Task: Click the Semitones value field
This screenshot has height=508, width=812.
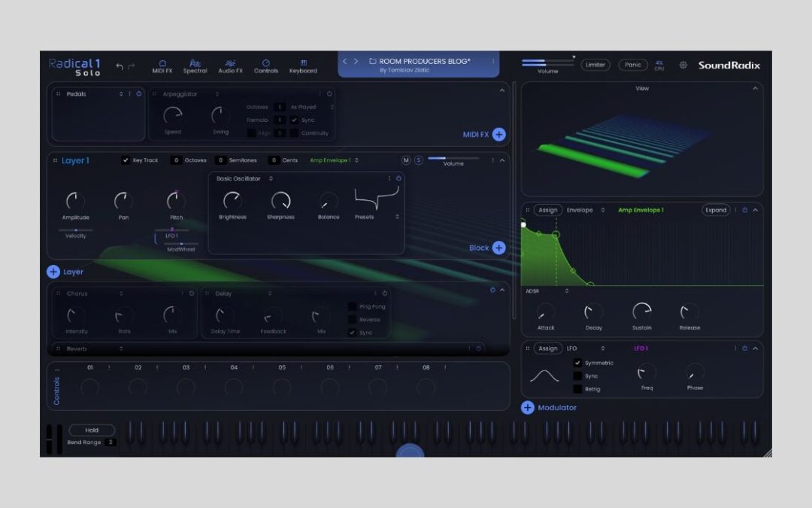Action: click(220, 160)
